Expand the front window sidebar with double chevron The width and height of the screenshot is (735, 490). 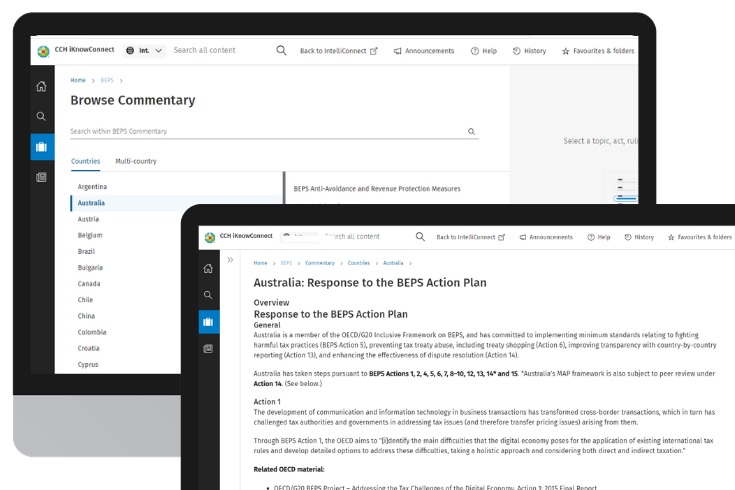231,260
